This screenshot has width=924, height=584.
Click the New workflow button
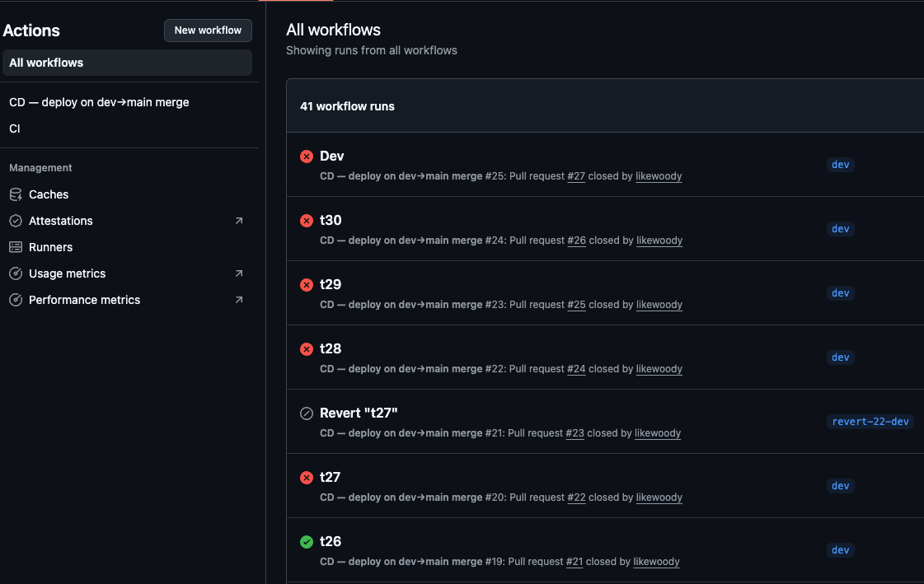tap(208, 30)
